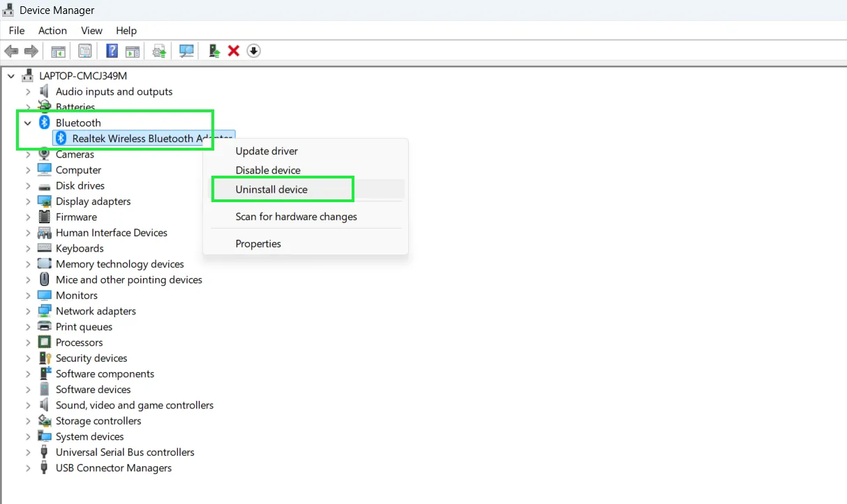Collapse the LAPTOP-CMCJ349M root node
Image resolution: width=847 pixels, height=504 pixels.
pyautogui.click(x=11, y=75)
